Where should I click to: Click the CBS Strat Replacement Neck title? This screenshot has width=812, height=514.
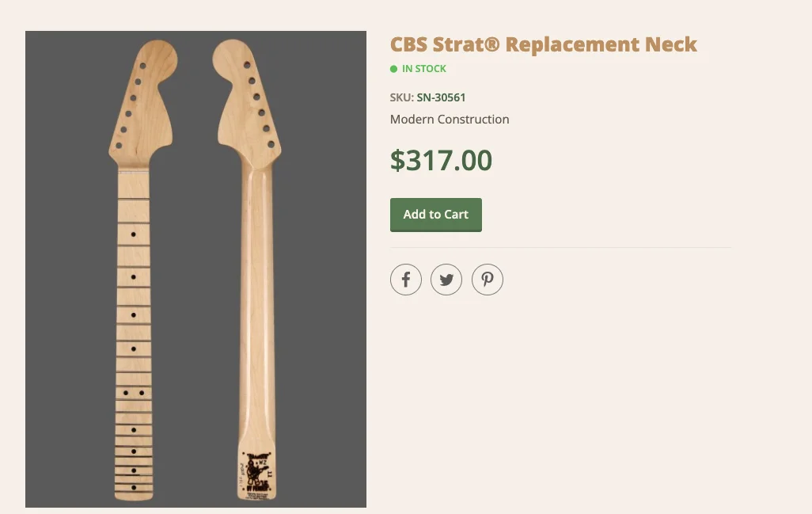(x=543, y=44)
